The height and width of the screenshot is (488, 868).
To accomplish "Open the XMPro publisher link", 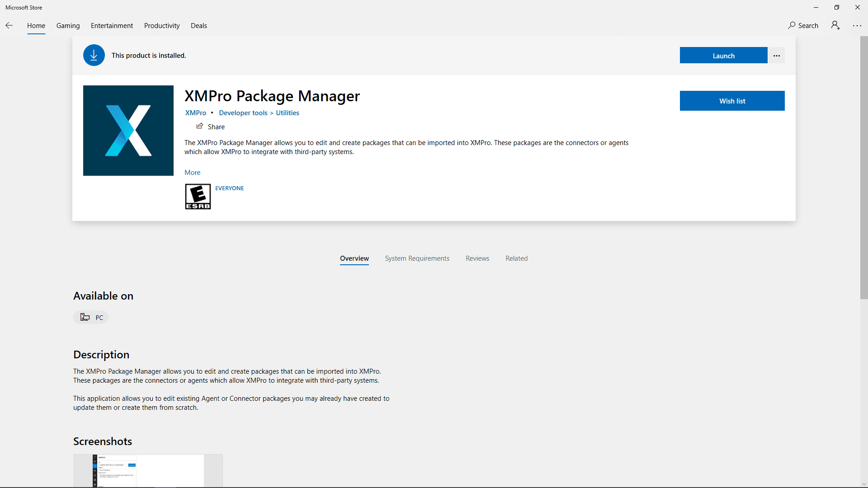I will [x=196, y=113].
